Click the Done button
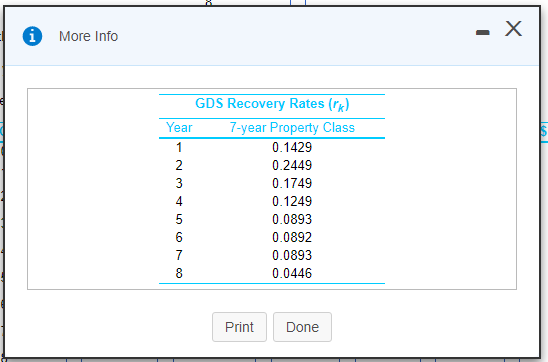This screenshot has width=548, height=362. point(302,327)
